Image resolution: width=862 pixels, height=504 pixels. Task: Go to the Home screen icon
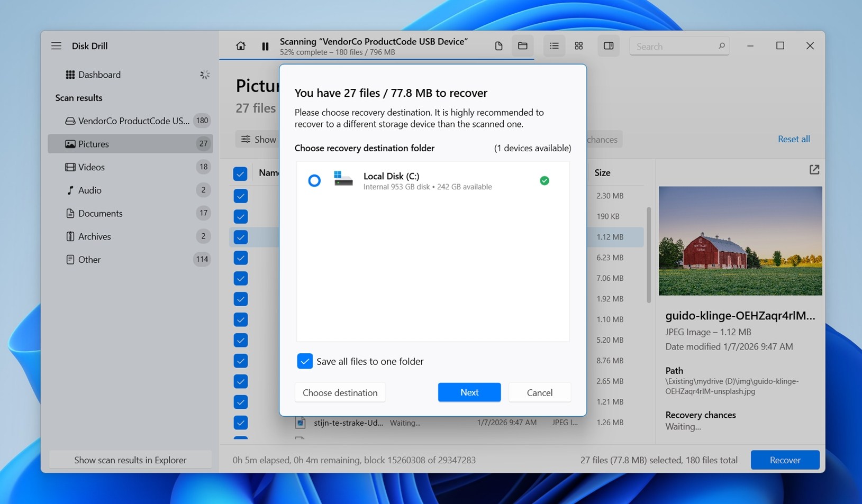[241, 46]
